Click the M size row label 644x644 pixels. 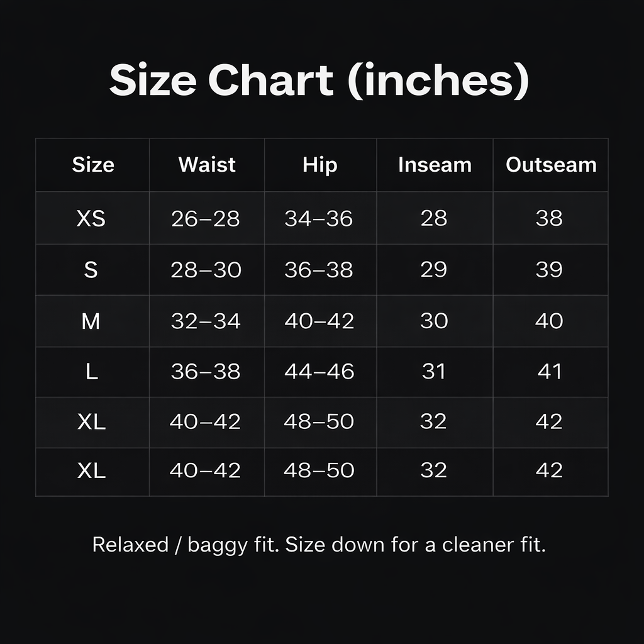[91, 321]
